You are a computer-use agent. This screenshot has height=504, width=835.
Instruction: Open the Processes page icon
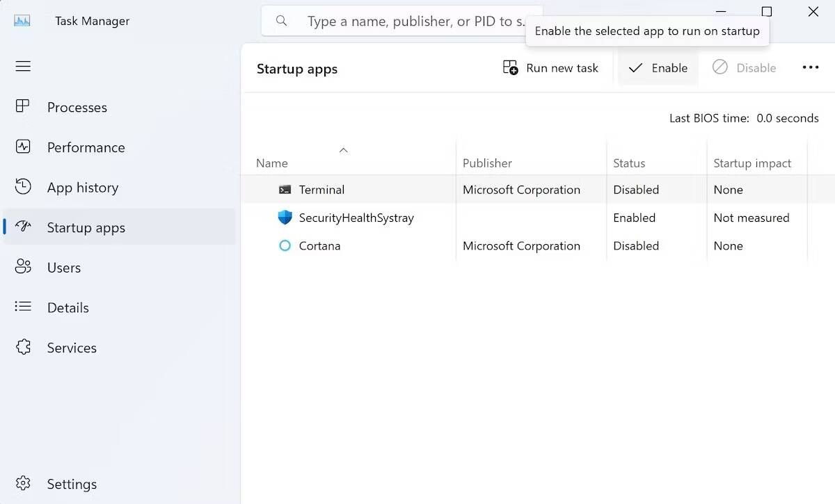(23, 107)
